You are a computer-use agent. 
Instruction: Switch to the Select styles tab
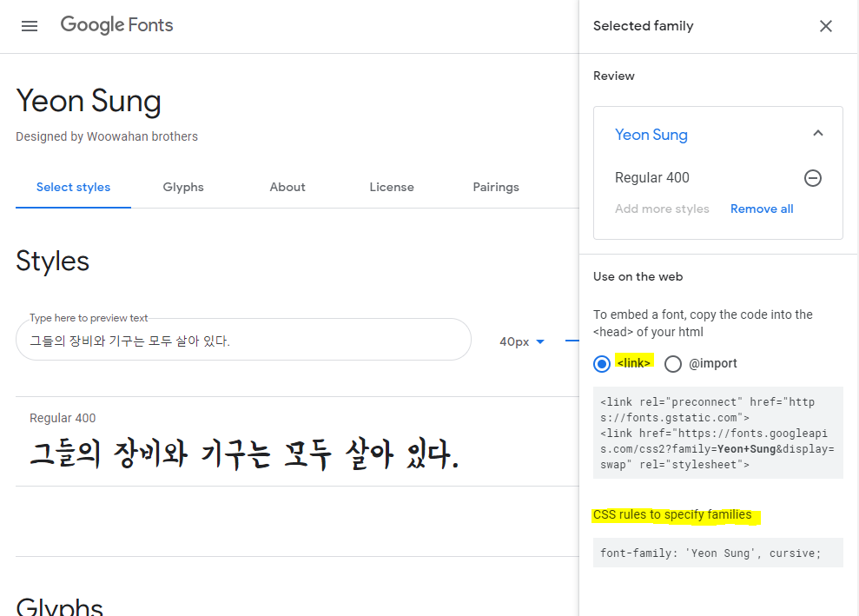pos(74,188)
